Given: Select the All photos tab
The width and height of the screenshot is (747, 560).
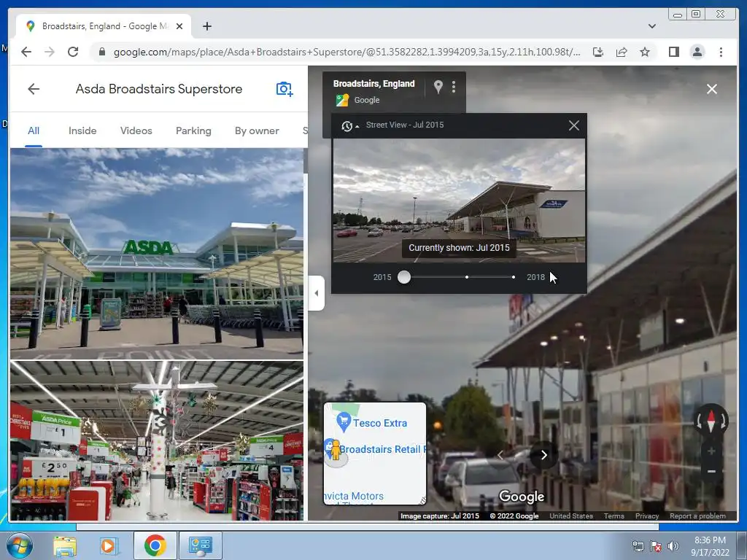Looking at the screenshot, I should coord(34,131).
